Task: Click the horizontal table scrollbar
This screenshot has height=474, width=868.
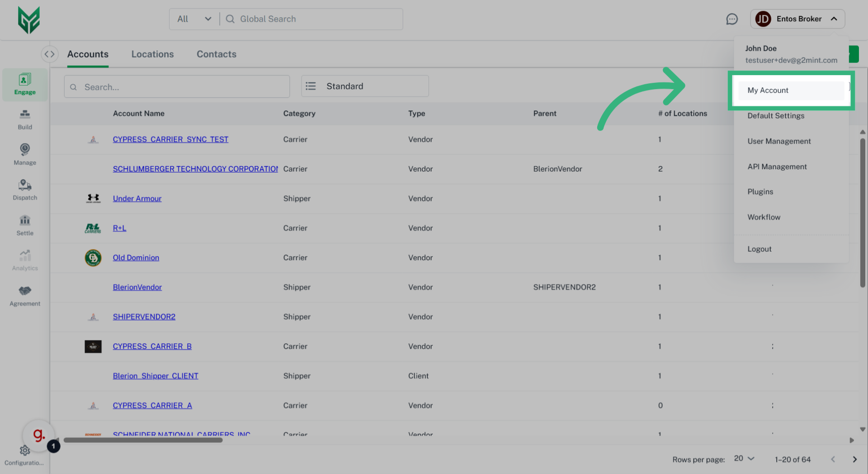Action: (143, 440)
